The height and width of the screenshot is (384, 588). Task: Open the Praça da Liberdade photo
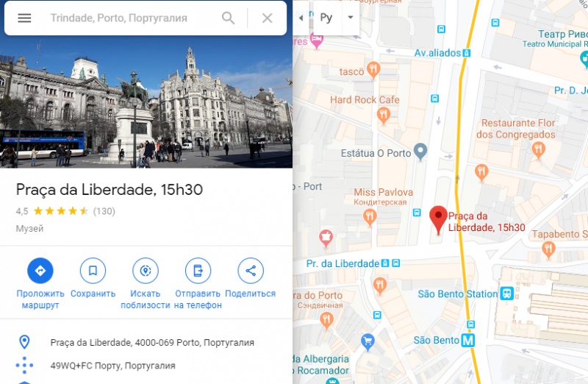(146, 102)
